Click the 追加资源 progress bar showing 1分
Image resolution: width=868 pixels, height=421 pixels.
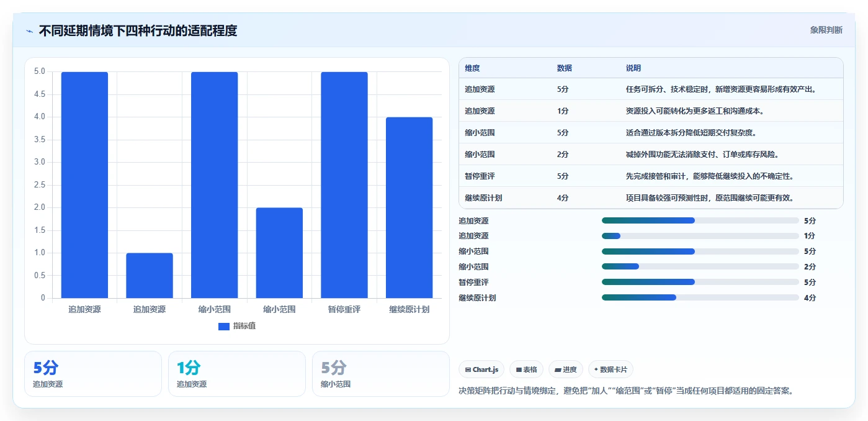(x=700, y=236)
